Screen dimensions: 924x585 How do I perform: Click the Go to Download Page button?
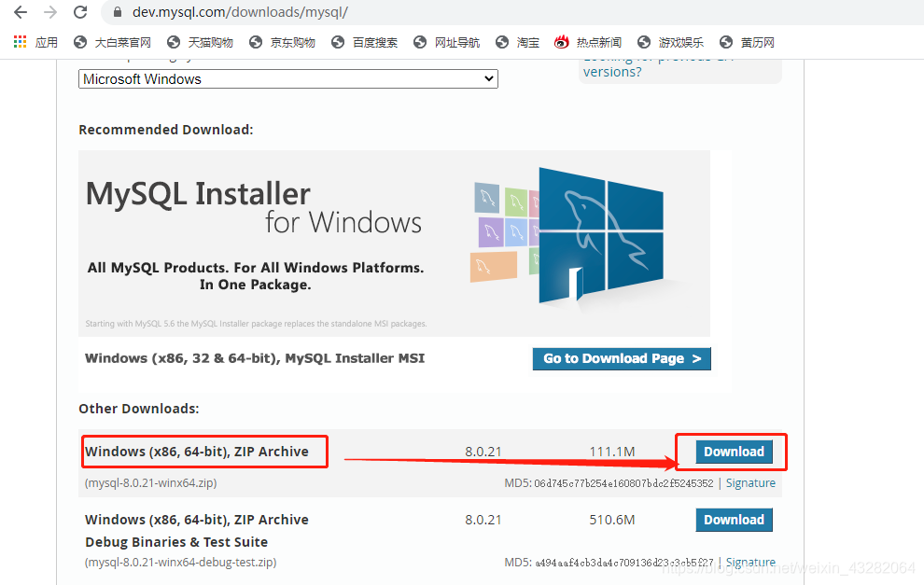(622, 359)
